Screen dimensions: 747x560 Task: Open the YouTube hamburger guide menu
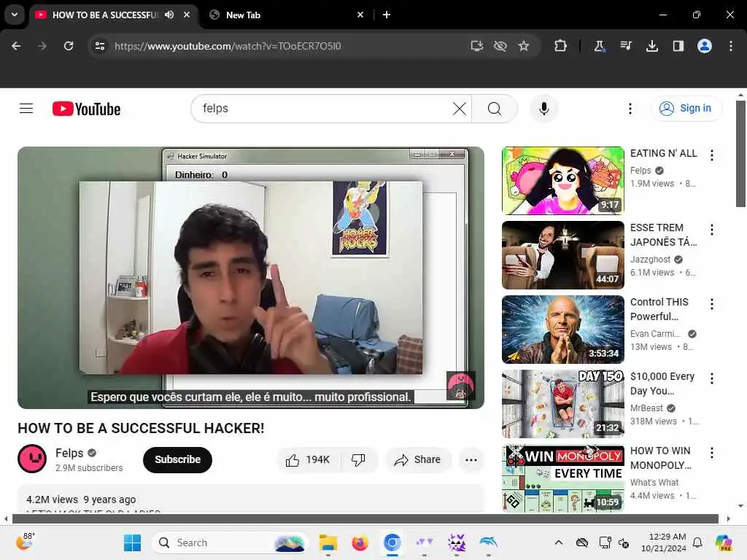point(26,109)
